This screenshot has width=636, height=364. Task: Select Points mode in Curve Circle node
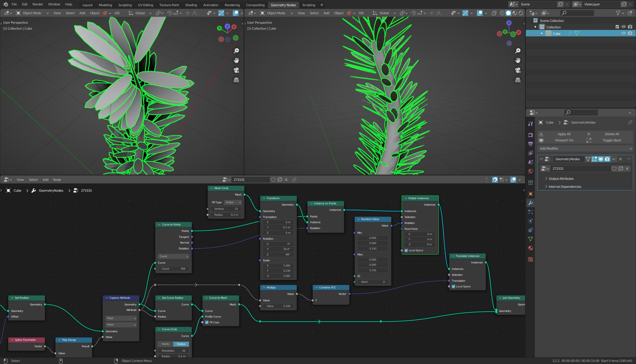coord(165,344)
